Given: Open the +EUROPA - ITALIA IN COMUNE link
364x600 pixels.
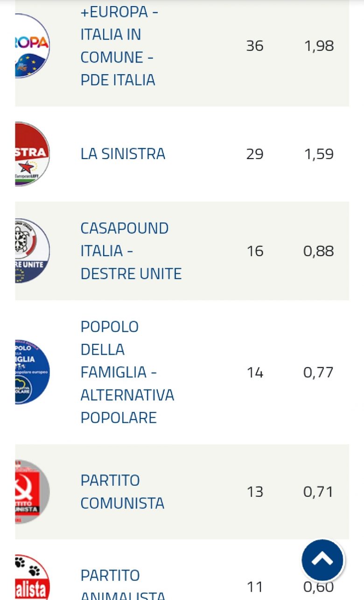Looking at the screenshot, I should tap(118, 46).
